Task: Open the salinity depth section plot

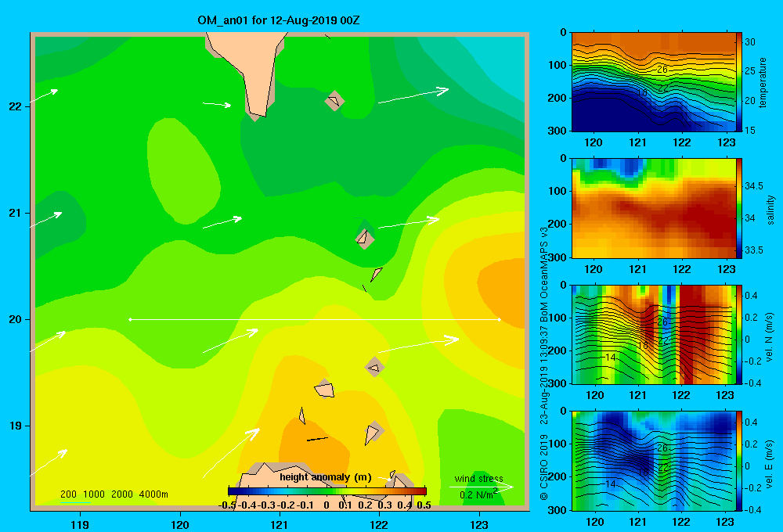Action: coord(654,208)
